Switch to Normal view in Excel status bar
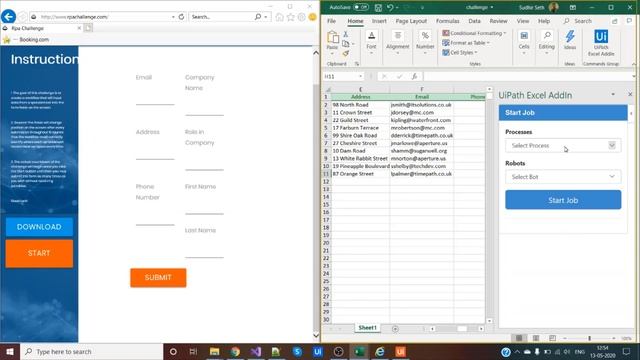 (x=519, y=338)
